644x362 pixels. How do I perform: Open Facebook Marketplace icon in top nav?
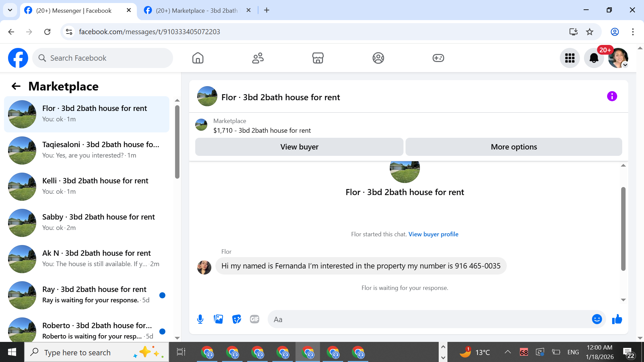318,58
